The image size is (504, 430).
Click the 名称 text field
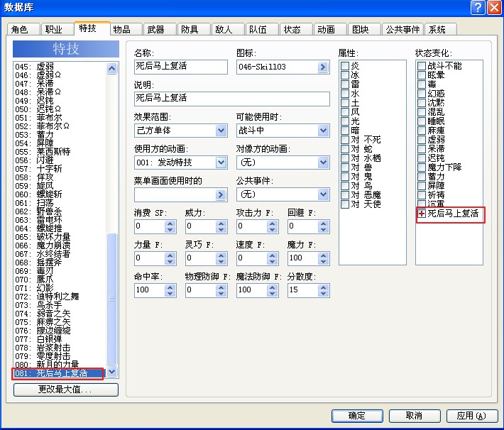180,67
